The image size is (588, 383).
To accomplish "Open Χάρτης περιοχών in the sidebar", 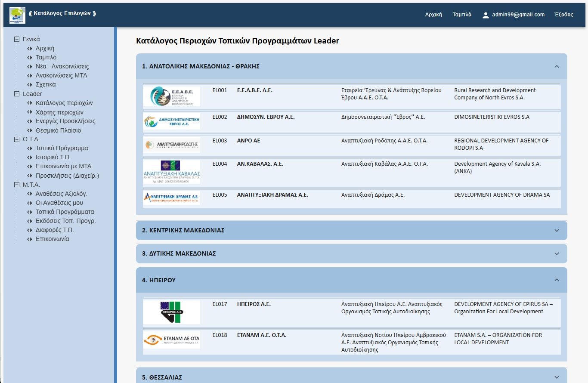I will point(59,112).
